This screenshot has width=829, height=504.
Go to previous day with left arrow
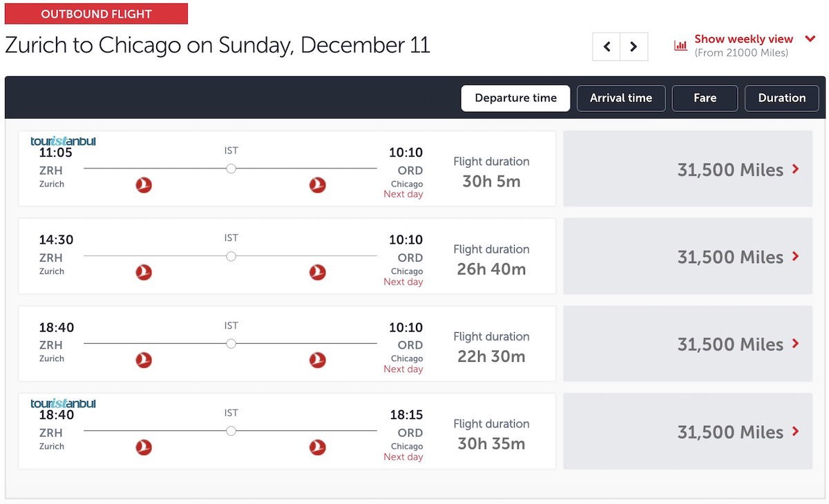tap(607, 47)
